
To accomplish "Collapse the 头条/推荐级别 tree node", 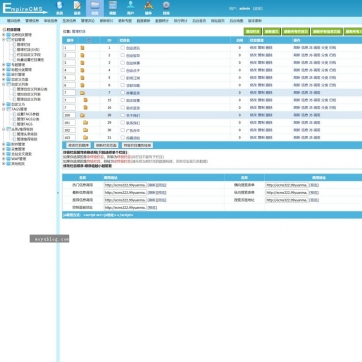I will click(x=4, y=129).
